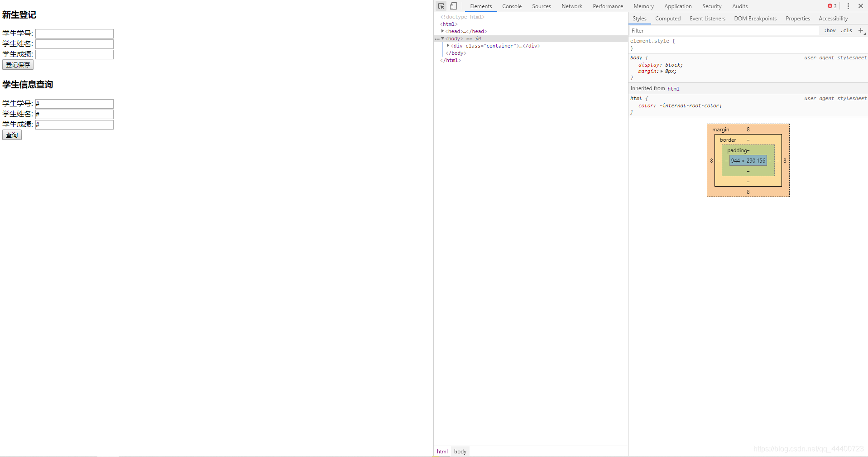Focus 学生成绩 input under 新生登记
Viewport: 868px width, 457px height.
pyautogui.click(x=74, y=54)
